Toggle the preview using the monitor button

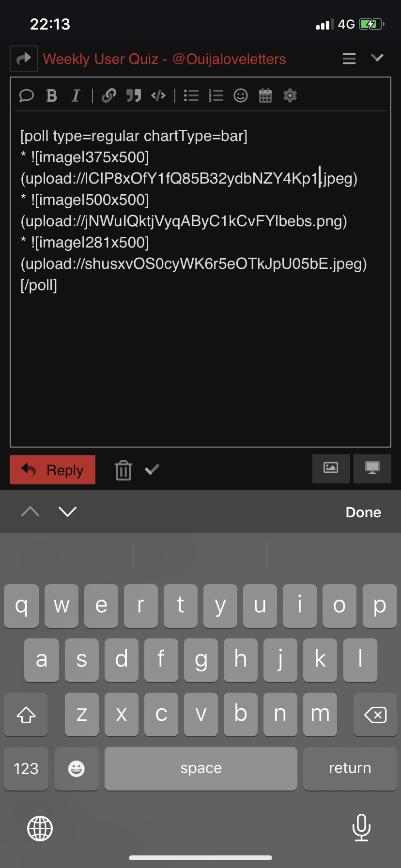(372, 468)
